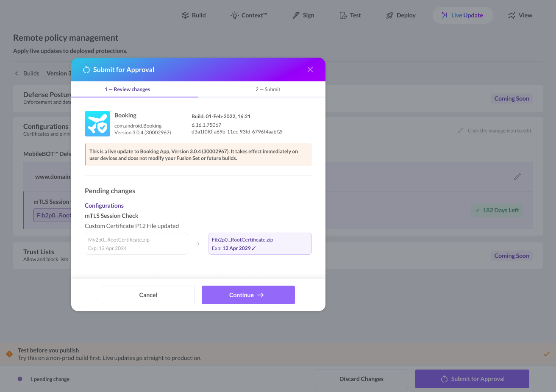Switch to the Sign tab
Image resolution: width=556 pixels, height=392 pixels.
coord(303,15)
